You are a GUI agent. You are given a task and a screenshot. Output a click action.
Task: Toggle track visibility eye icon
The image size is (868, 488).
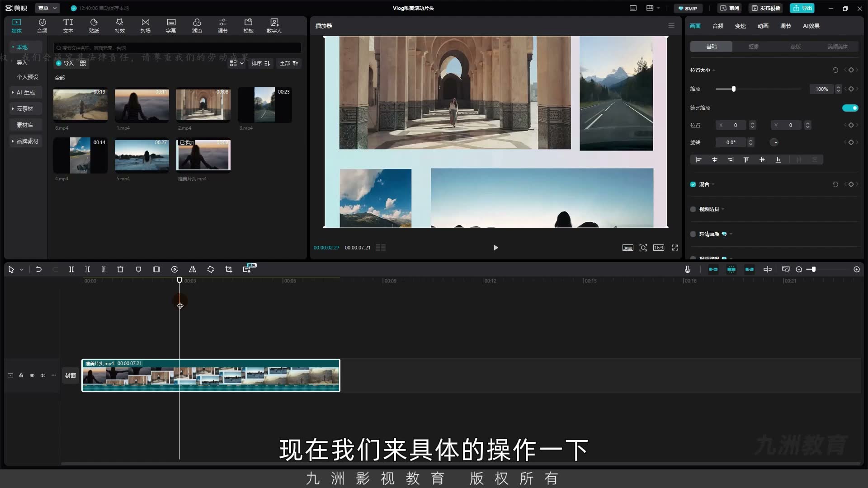pyautogui.click(x=32, y=375)
